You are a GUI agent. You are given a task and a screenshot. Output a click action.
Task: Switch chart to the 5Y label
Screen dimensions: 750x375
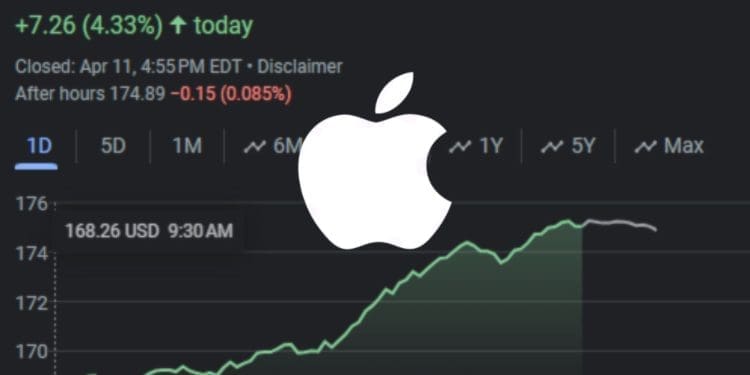583,146
